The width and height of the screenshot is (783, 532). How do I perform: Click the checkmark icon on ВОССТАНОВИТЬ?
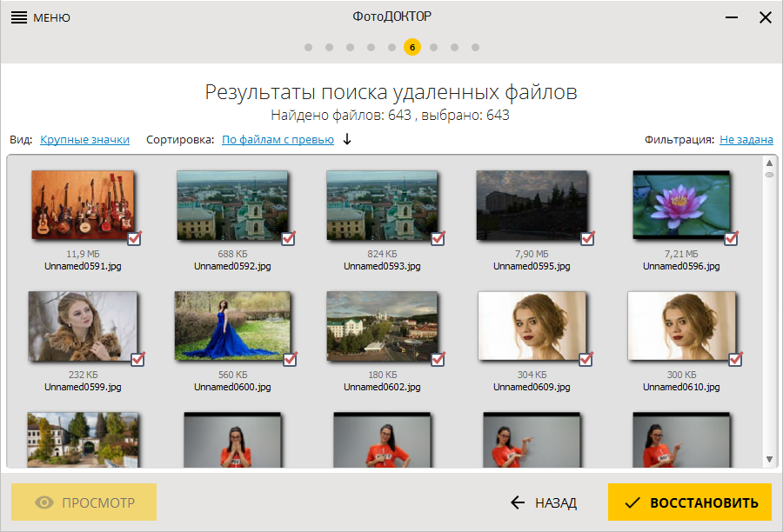pyautogui.click(x=632, y=502)
